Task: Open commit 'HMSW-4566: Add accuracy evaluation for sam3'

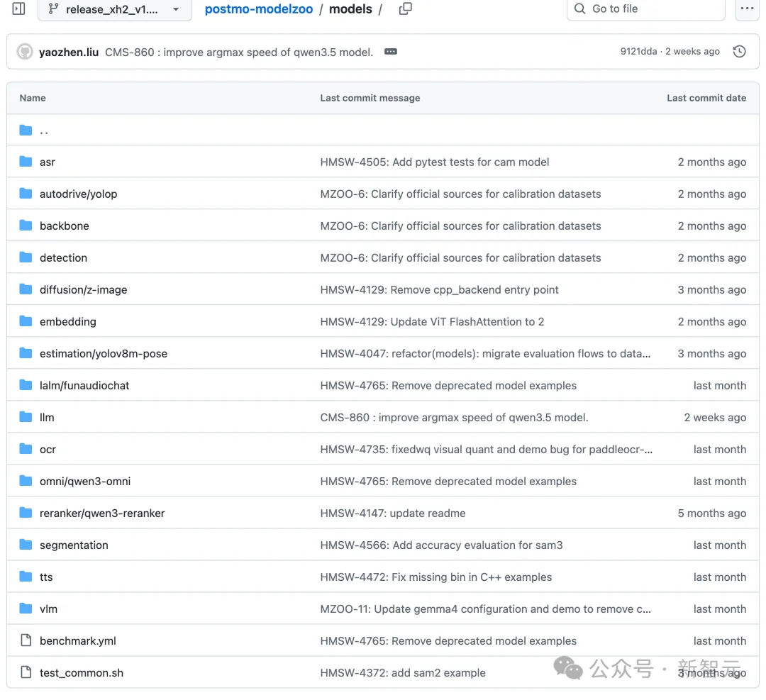Action: pos(441,545)
